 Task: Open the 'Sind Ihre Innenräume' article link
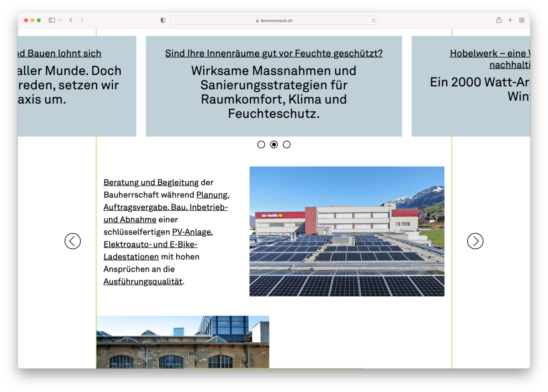[274, 53]
